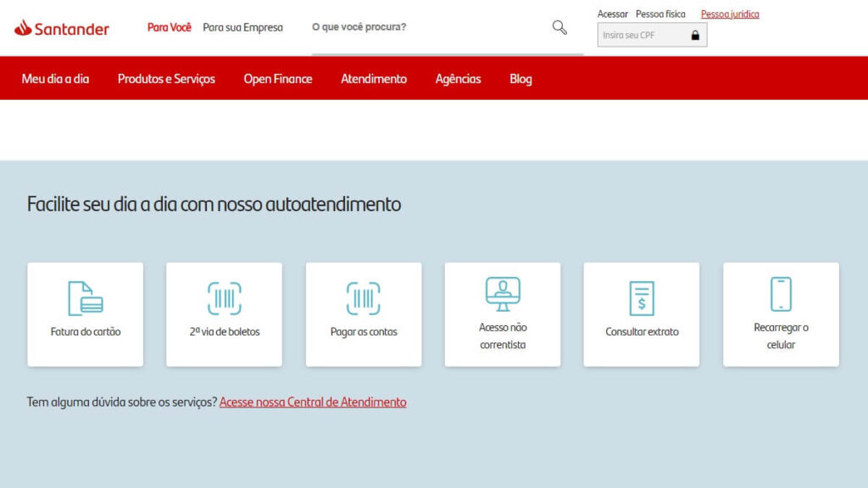The image size is (868, 488).
Task: Open the Open Finance menu
Action: 278,79
